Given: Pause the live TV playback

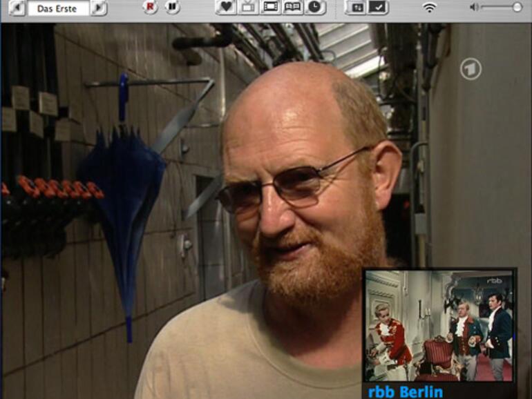Looking at the screenshot, I should (172, 7).
